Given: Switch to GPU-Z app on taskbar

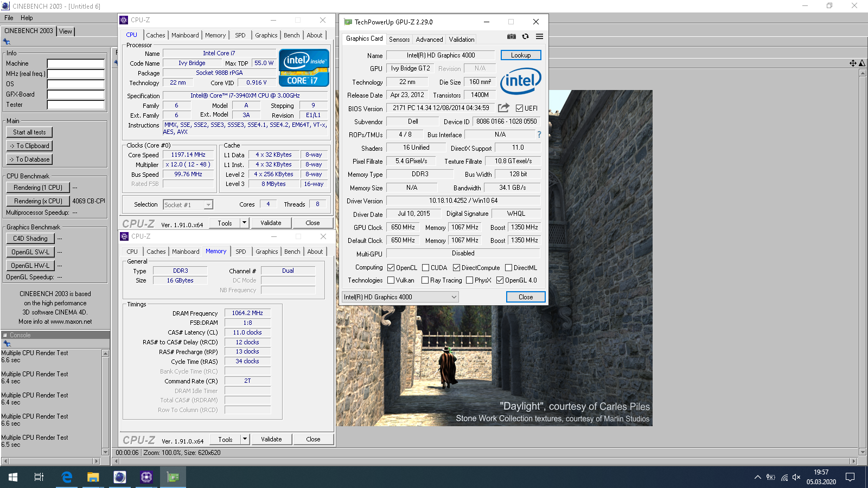Looking at the screenshot, I should (x=173, y=477).
